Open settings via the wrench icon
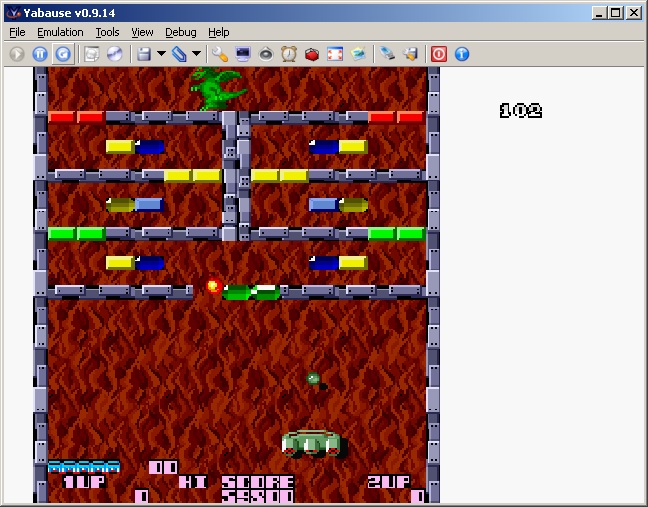The width and height of the screenshot is (648, 507). point(220,54)
